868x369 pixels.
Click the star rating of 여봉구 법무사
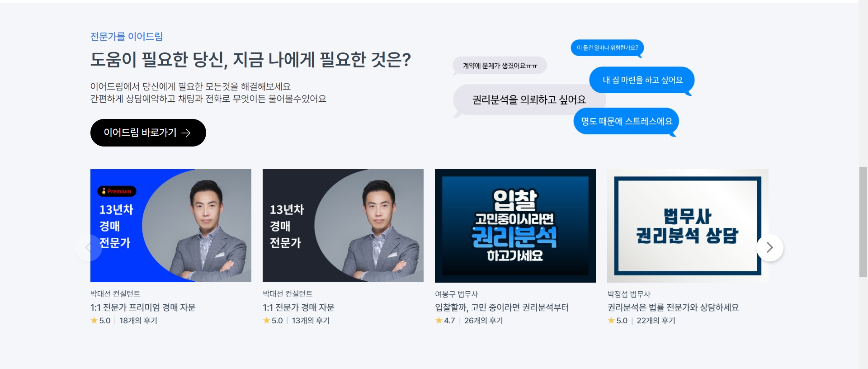coord(445,321)
